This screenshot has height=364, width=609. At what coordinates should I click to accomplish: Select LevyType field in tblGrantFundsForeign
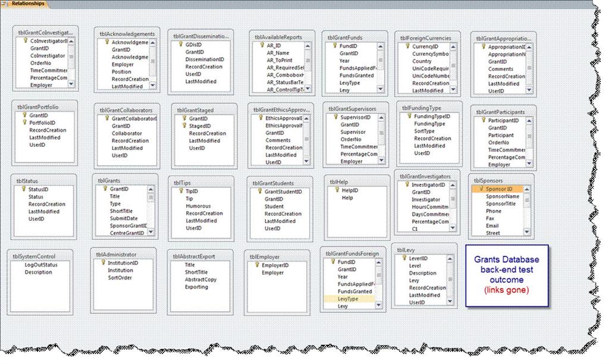[349, 299]
